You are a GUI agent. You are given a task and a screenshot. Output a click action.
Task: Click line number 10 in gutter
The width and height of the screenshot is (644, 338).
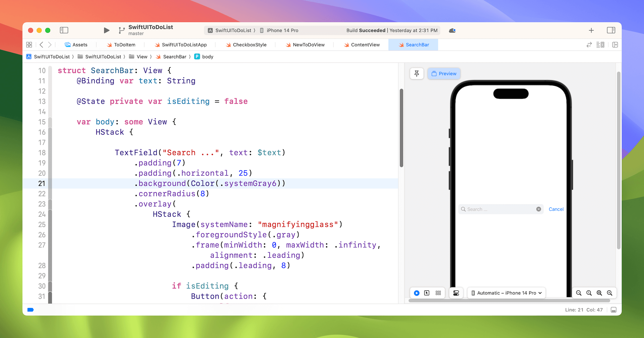[42, 71]
